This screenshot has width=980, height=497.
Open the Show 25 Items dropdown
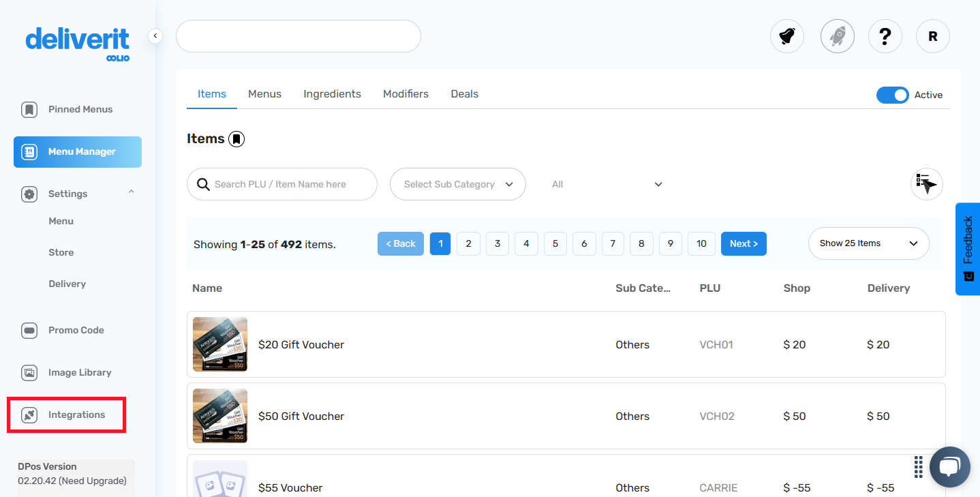pyautogui.click(x=868, y=243)
